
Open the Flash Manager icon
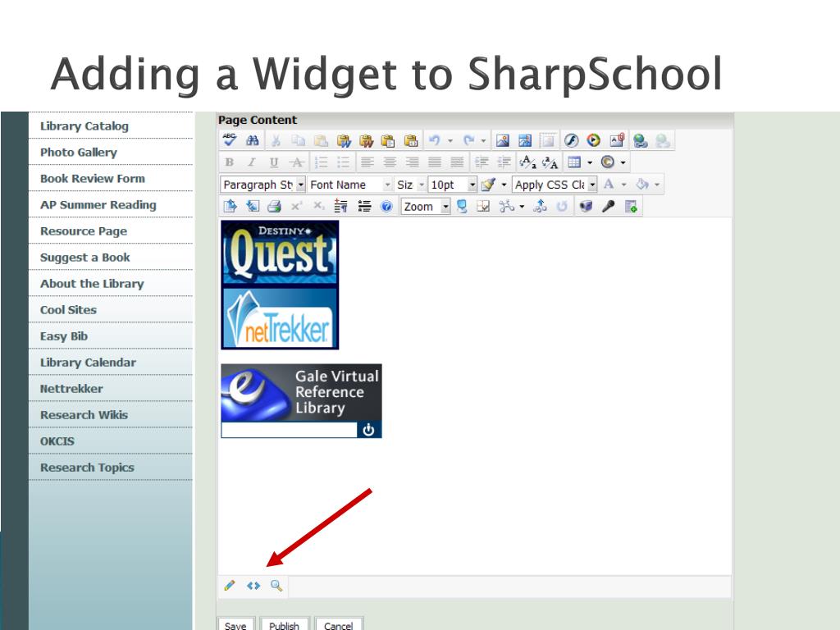click(x=571, y=140)
